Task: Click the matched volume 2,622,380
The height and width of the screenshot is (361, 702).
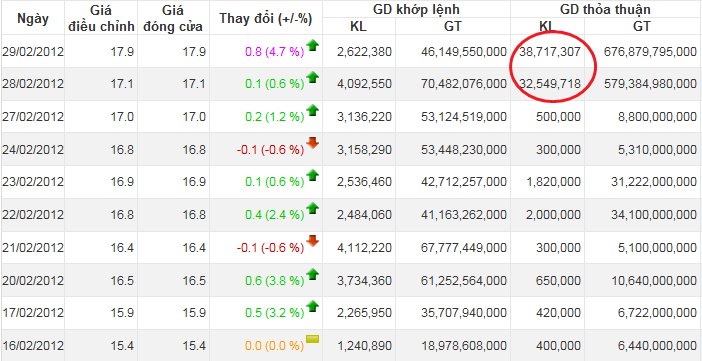Action: pos(364,52)
